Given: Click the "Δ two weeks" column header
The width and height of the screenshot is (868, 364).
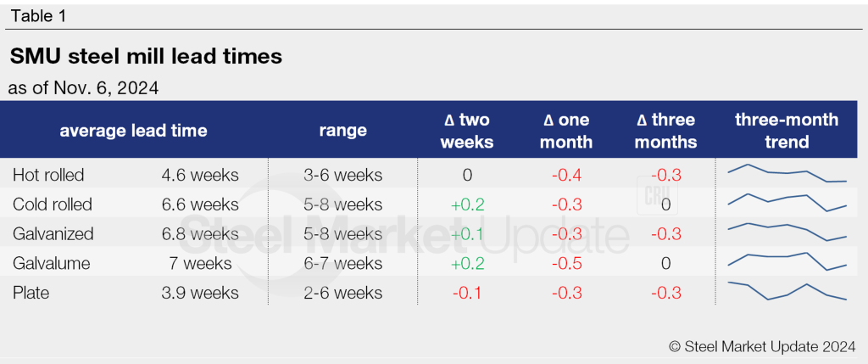Looking at the screenshot, I should (467, 131).
